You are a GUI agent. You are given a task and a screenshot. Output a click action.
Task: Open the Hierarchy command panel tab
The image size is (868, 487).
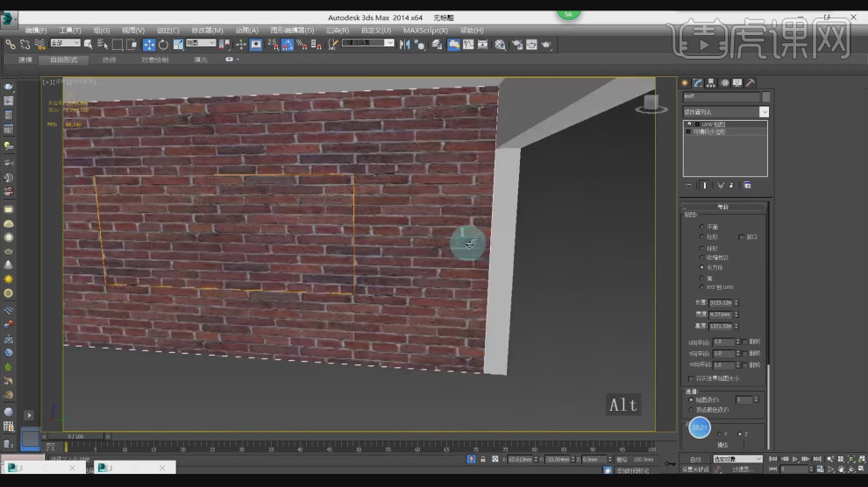(711, 82)
